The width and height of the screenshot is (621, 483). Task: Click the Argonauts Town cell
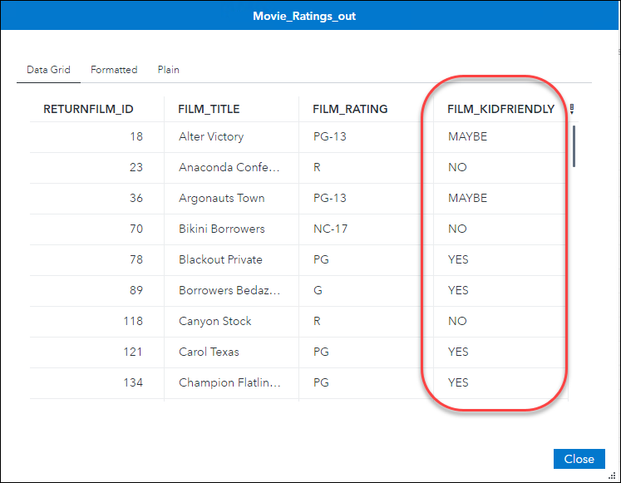(221, 198)
